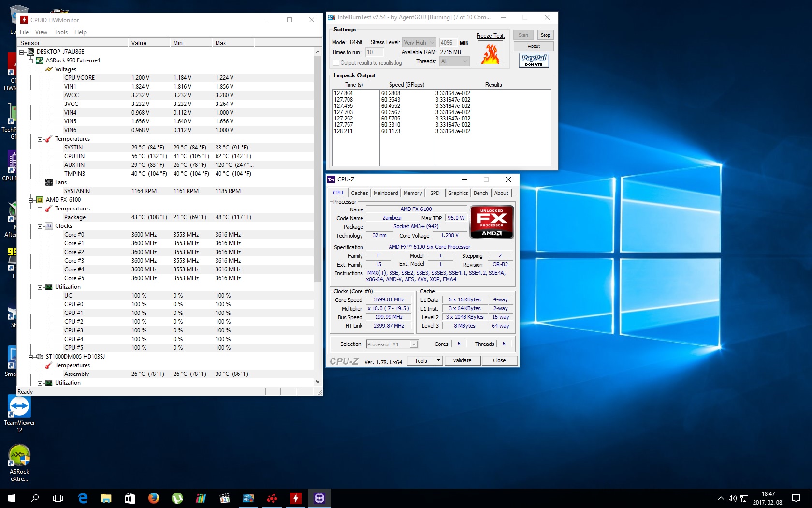Open Firefox from the taskbar
The image size is (812, 508).
pyautogui.click(x=154, y=498)
